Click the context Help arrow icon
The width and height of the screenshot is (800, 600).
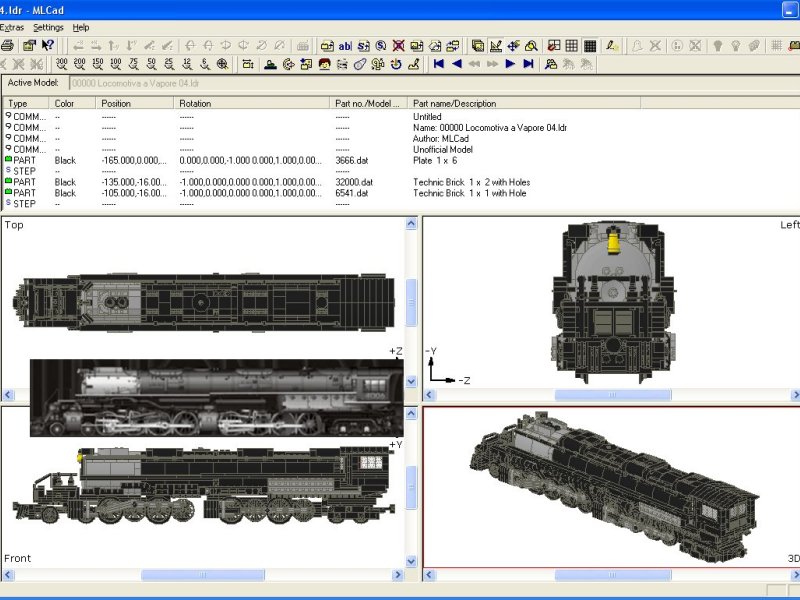pos(48,45)
